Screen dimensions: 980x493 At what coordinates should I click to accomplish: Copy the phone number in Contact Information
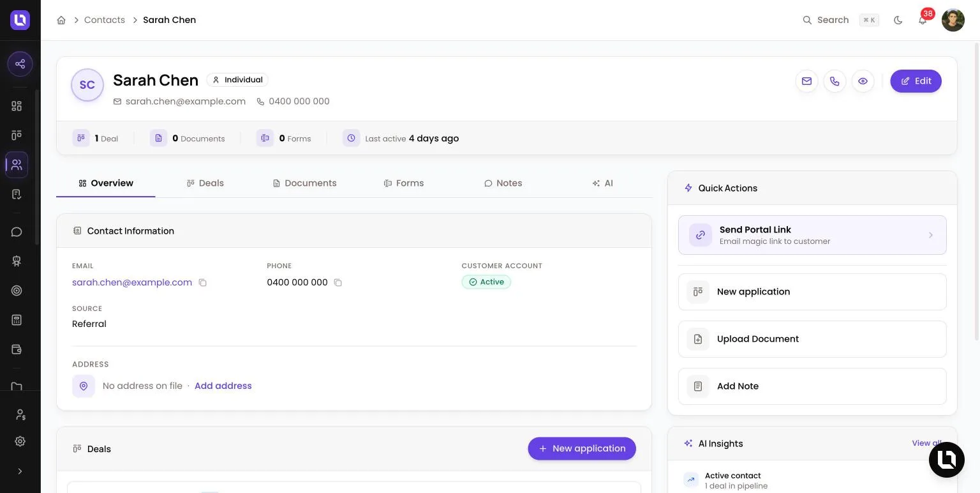(x=338, y=282)
